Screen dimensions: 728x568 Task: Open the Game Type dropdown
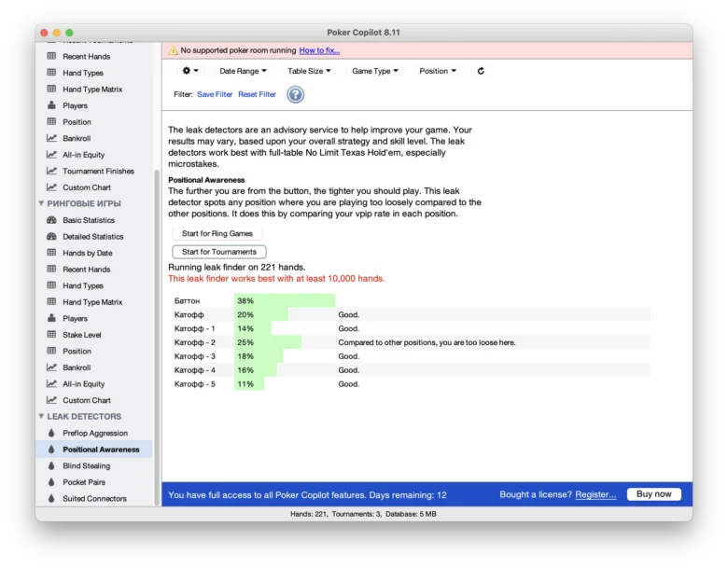click(374, 71)
